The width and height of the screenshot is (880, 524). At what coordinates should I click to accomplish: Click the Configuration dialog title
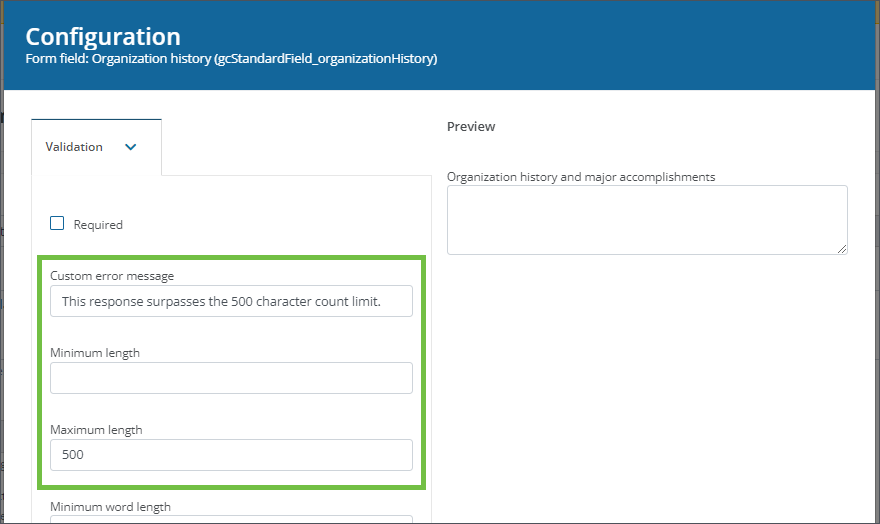click(103, 36)
